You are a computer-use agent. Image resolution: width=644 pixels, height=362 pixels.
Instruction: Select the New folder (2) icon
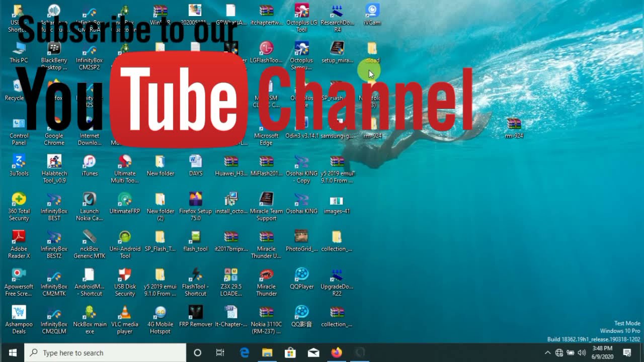(x=160, y=207)
